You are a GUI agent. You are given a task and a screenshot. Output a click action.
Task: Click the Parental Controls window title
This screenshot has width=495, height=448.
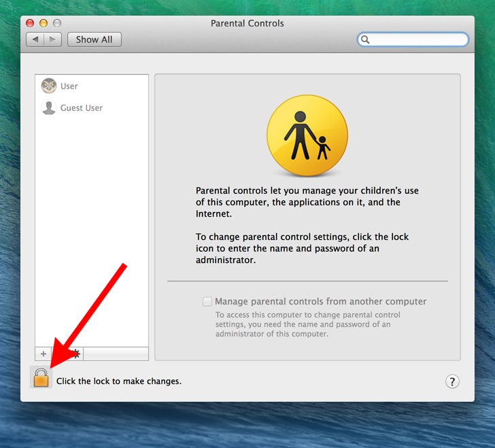pos(247,23)
